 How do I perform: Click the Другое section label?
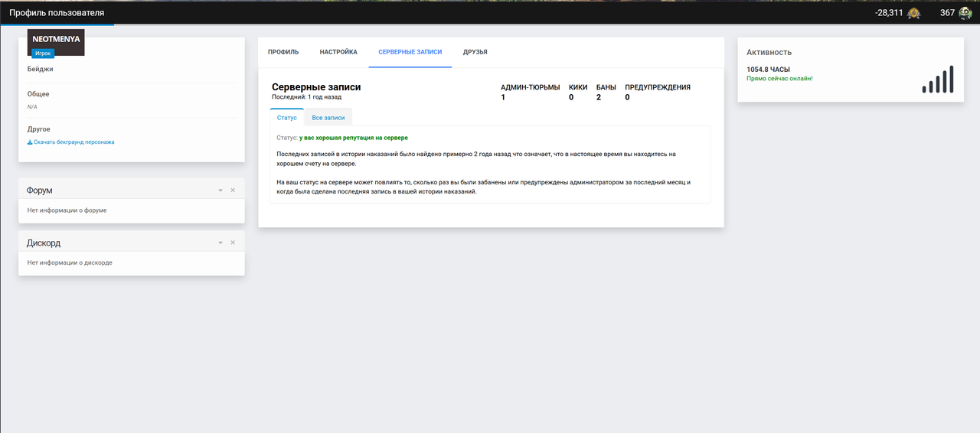tap(38, 129)
